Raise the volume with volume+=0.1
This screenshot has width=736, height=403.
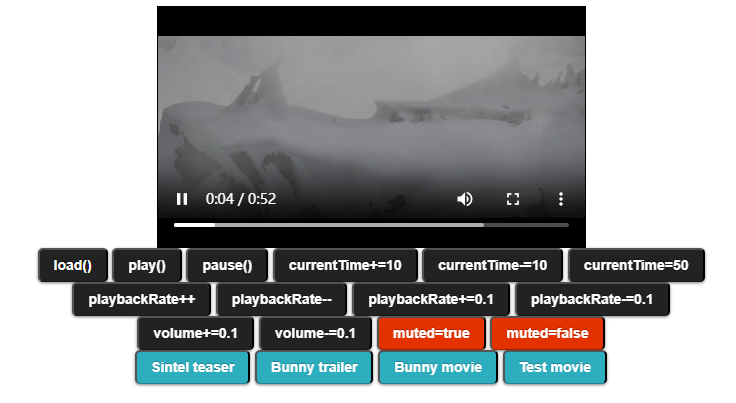click(195, 334)
